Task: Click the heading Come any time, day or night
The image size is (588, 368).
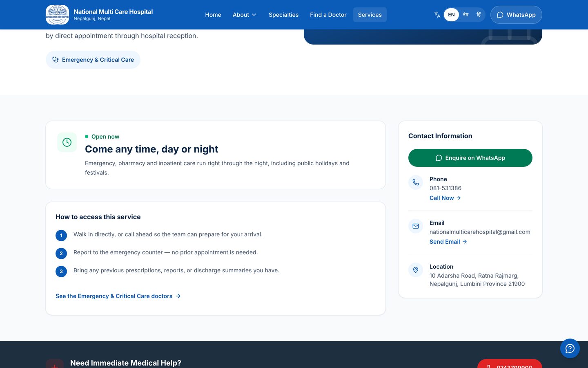Action: 151,149
